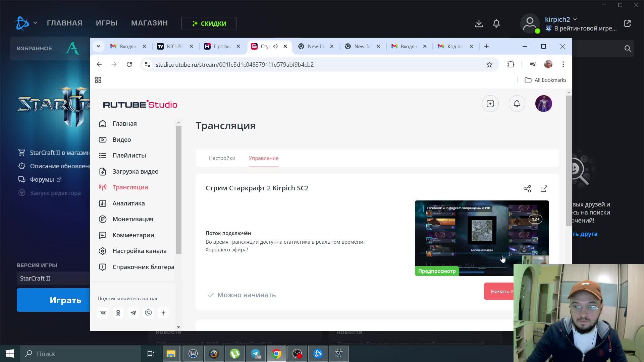Screen dimensions: 644x362
Task: Open the МАГАЗИН menu in Battle.net
Action: coord(149,23)
